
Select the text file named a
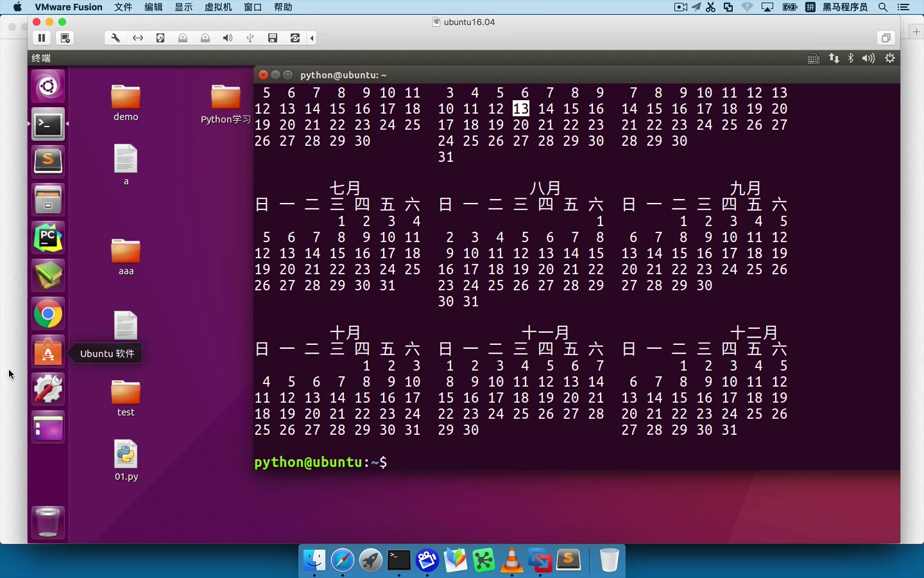(x=126, y=165)
